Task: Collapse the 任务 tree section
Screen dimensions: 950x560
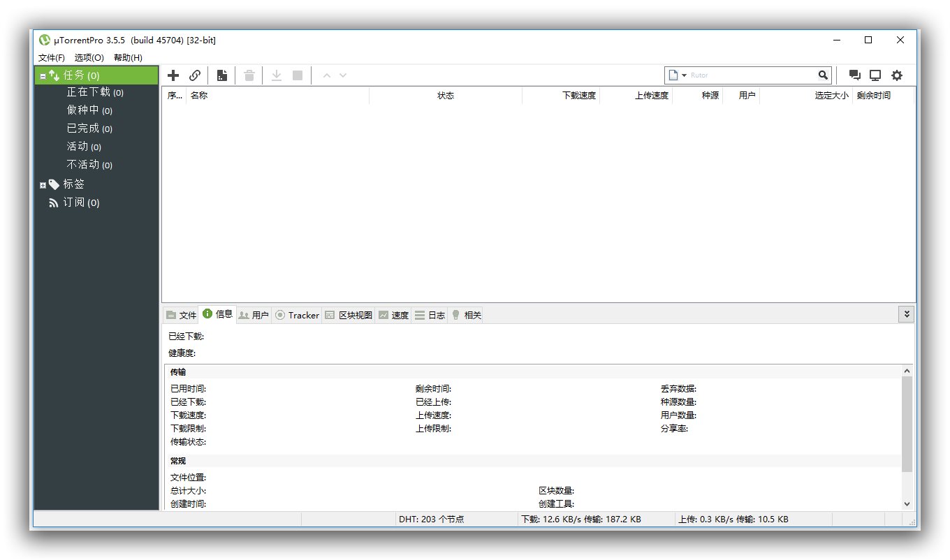Action: 42,75
